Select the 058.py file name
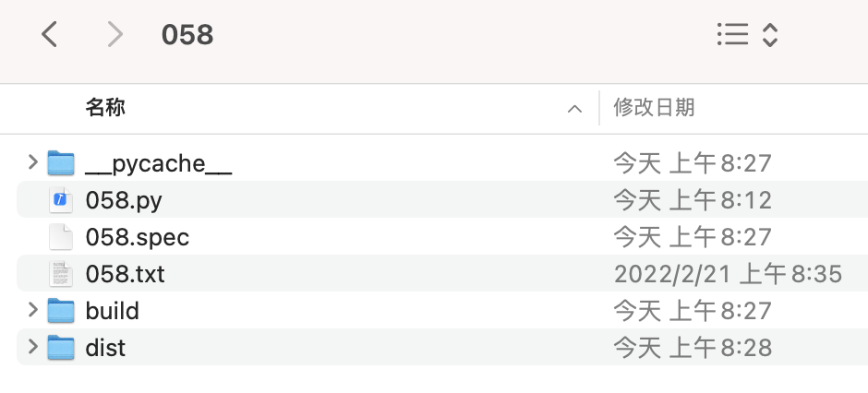Screen dimensions: 868x393 coord(124,200)
